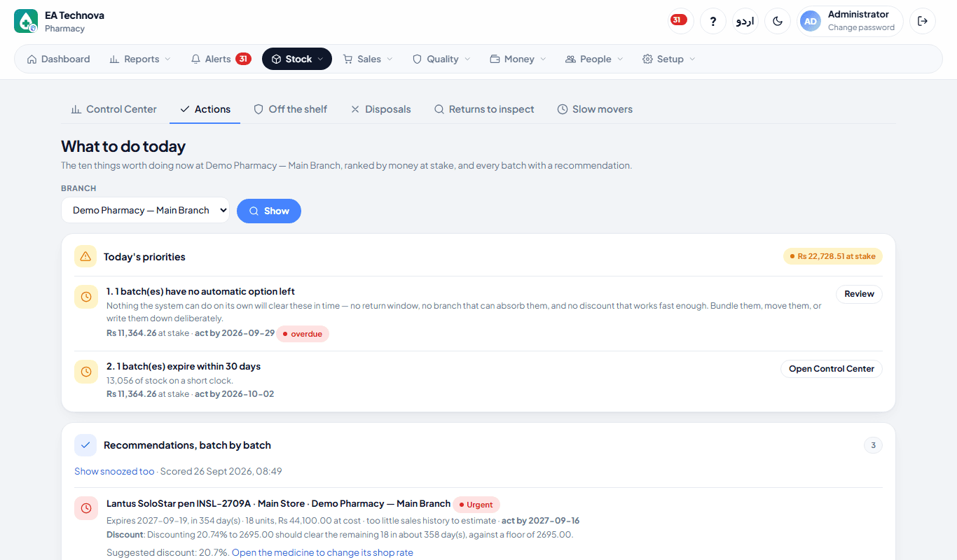
Task: Expand the Quality menu
Action: point(441,59)
